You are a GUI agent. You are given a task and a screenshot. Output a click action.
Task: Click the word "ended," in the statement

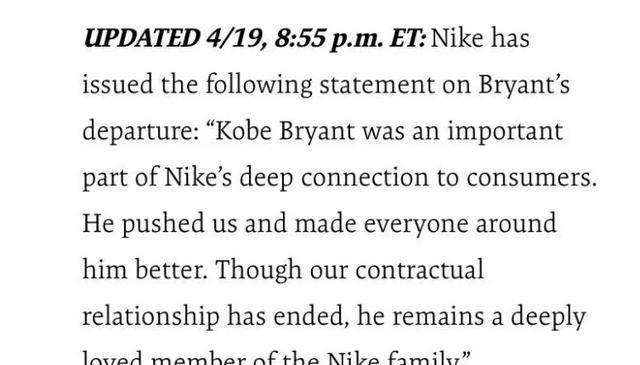pyautogui.click(x=311, y=318)
